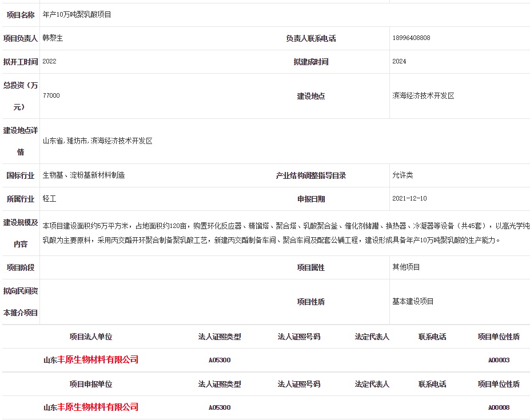Select the person in charge name 韩黎生
530x420 pixels.
pos(53,38)
